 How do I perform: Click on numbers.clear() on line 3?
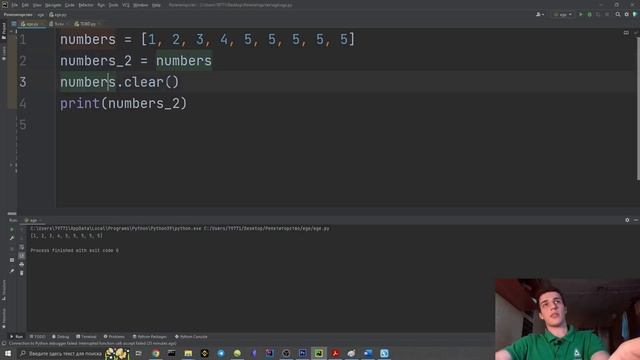(119, 82)
